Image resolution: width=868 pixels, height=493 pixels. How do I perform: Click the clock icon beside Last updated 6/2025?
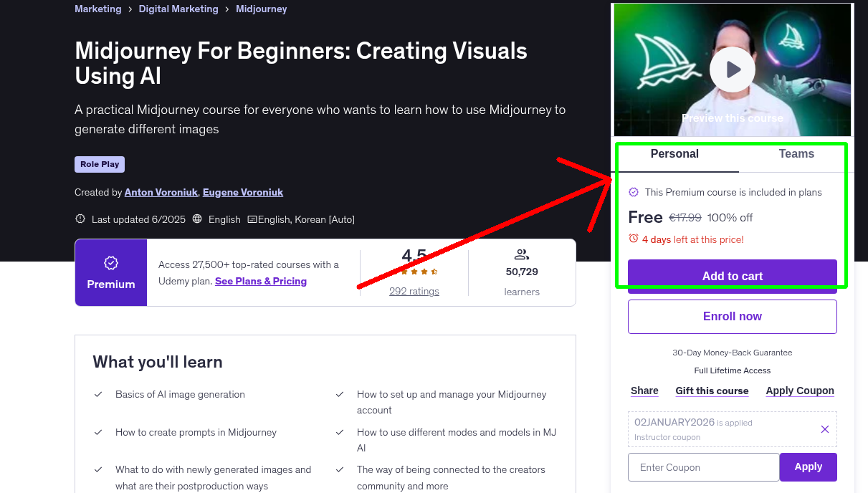tap(80, 219)
